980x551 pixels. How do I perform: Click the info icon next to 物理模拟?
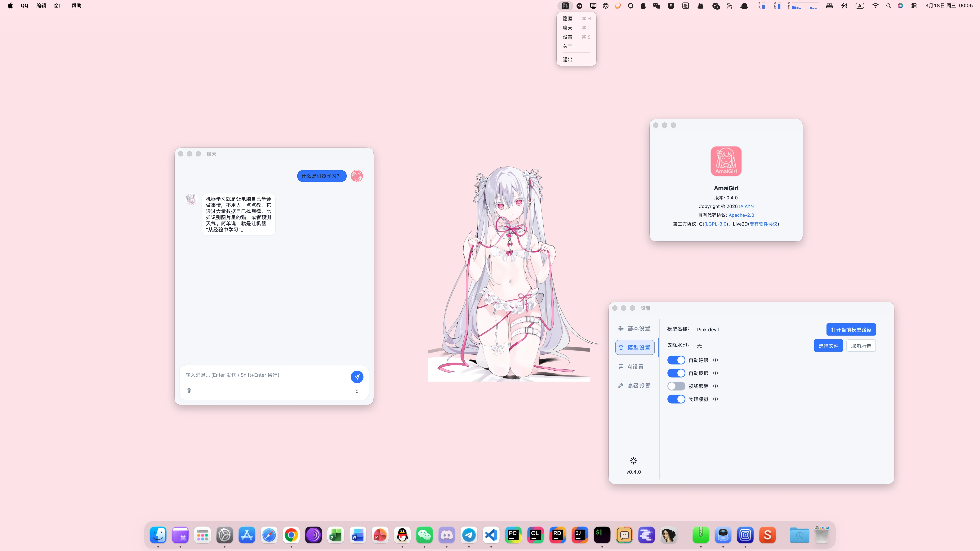715,399
